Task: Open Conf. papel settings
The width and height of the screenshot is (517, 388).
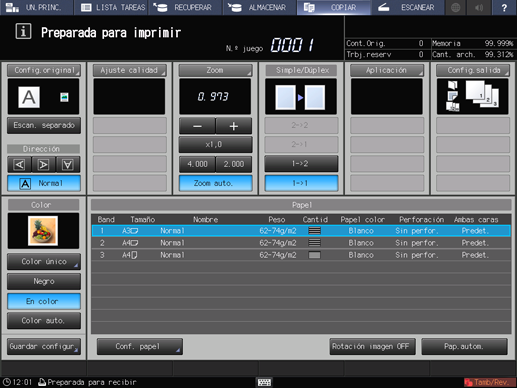Action: [140, 347]
